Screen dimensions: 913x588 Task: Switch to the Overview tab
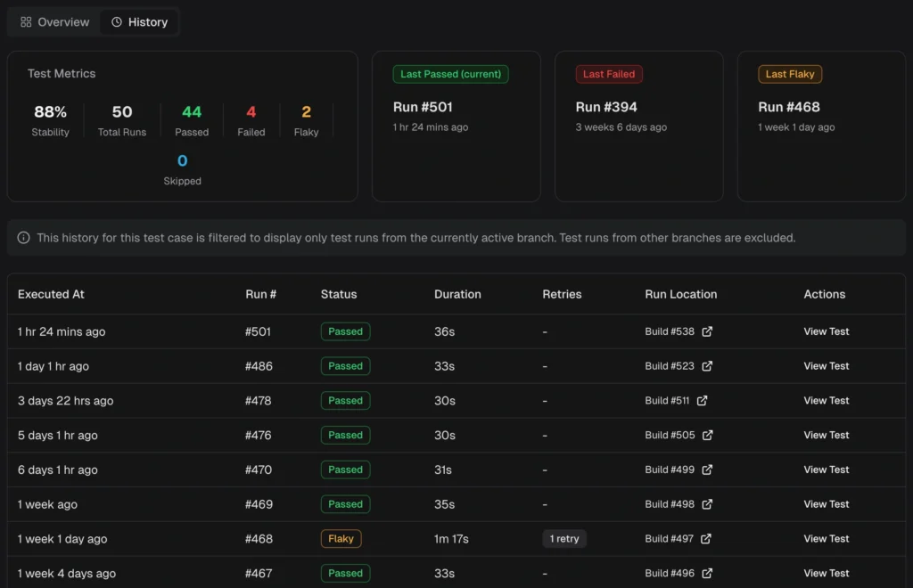(54, 22)
